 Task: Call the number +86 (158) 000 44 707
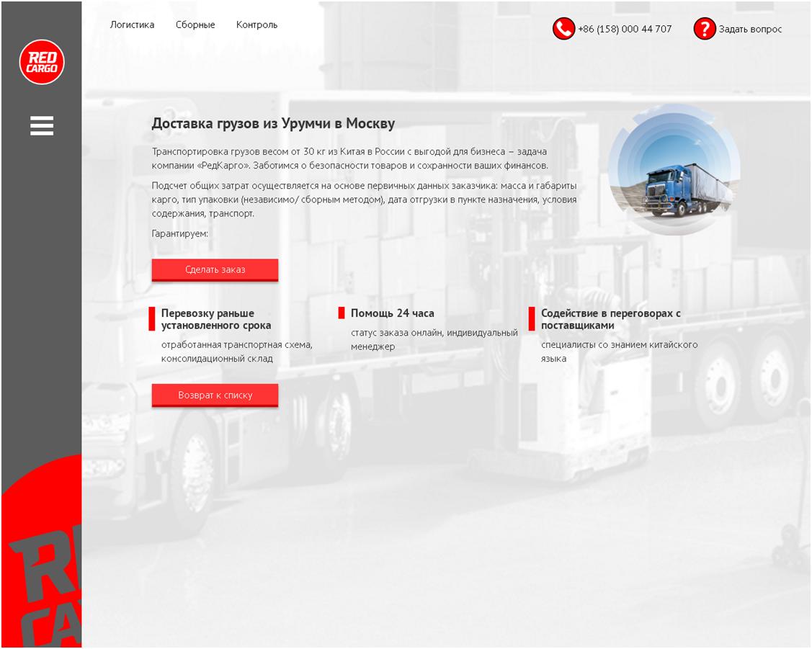click(625, 29)
